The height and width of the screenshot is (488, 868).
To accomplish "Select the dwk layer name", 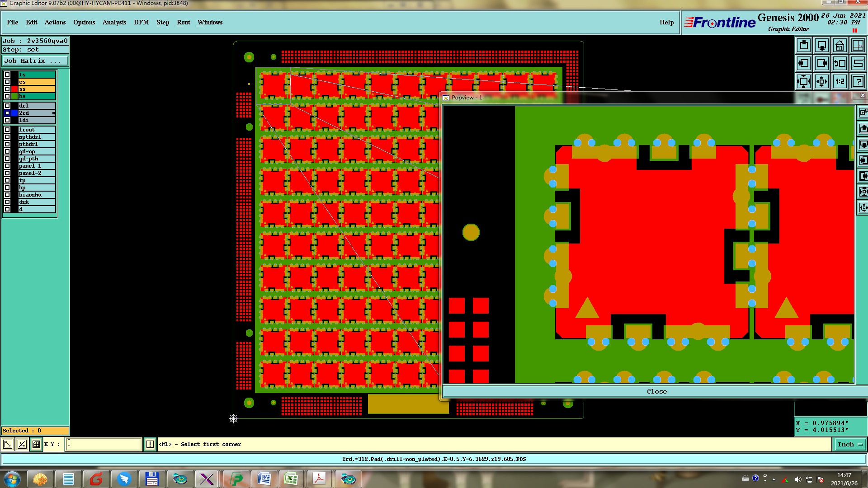I will (37, 202).
